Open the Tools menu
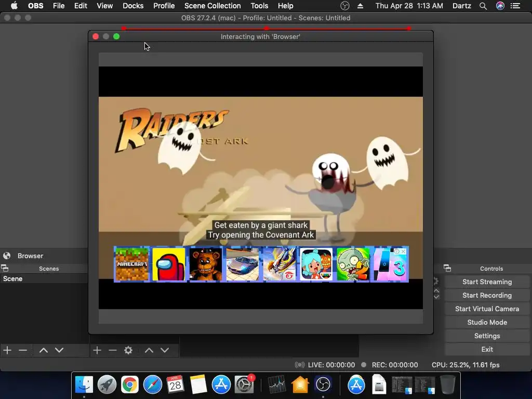The height and width of the screenshot is (399, 532). coord(259,6)
